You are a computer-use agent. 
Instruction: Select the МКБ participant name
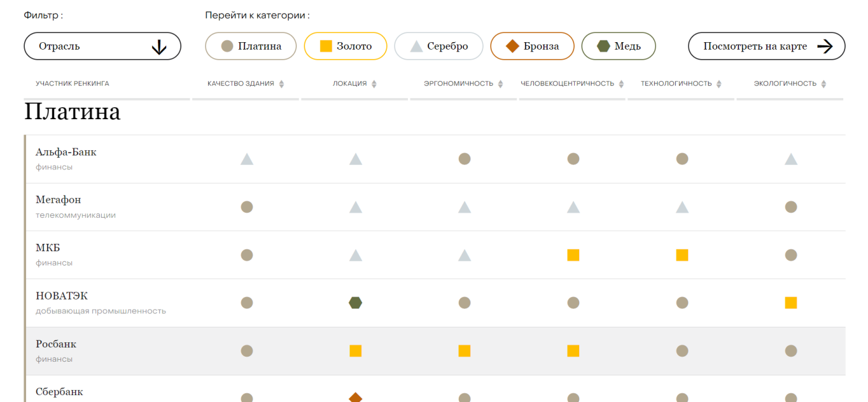[48, 248]
